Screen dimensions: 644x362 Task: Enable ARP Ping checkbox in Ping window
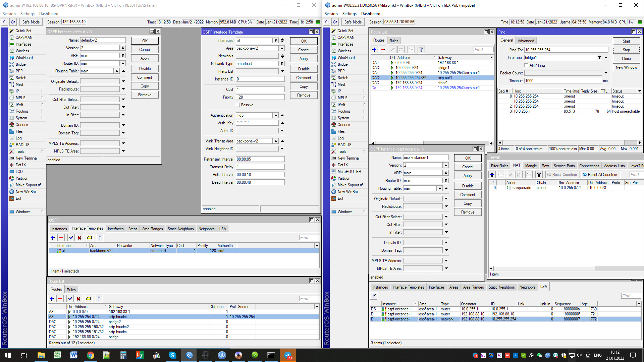[x=526, y=66]
